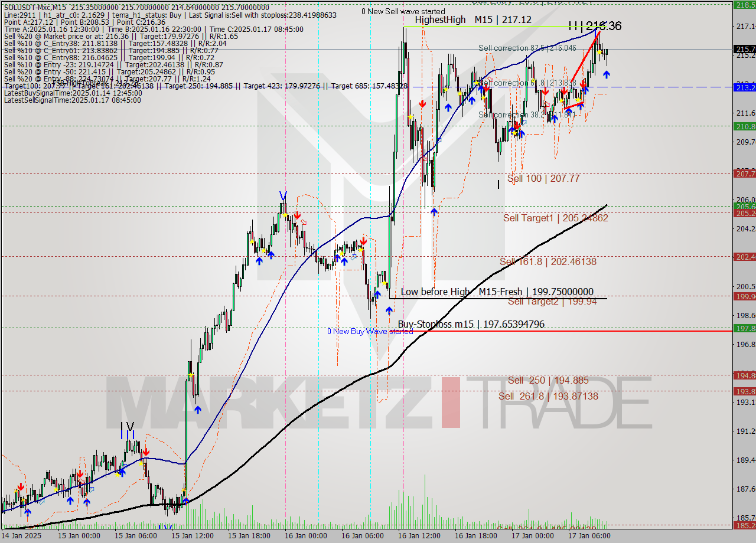Image resolution: width=756 pixels, height=543 pixels.
Task: Click the 'Sell %10 @ C_Entry61' line
Action: (111, 51)
